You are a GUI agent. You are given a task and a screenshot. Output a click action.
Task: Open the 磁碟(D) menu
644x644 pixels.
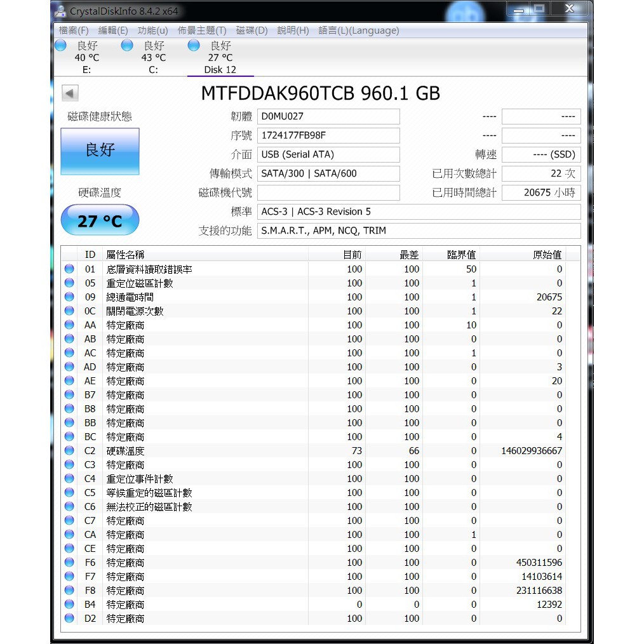tap(252, 30)
